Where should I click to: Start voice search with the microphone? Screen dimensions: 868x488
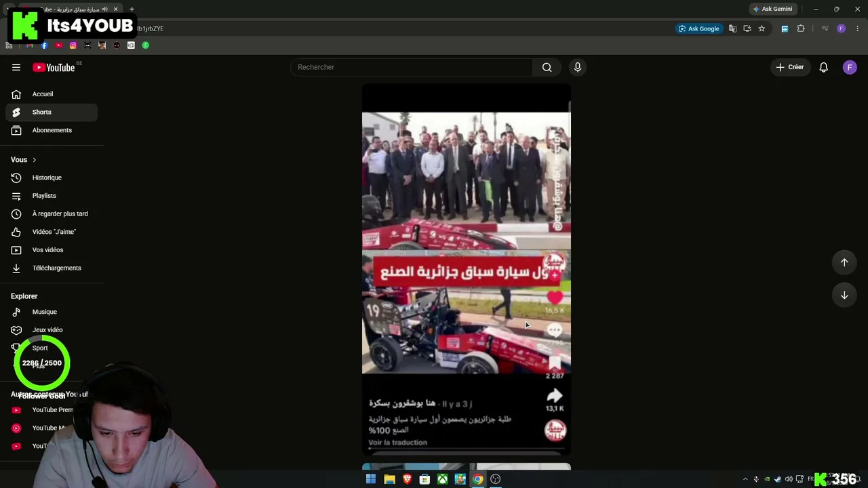(x=578, y=67)
